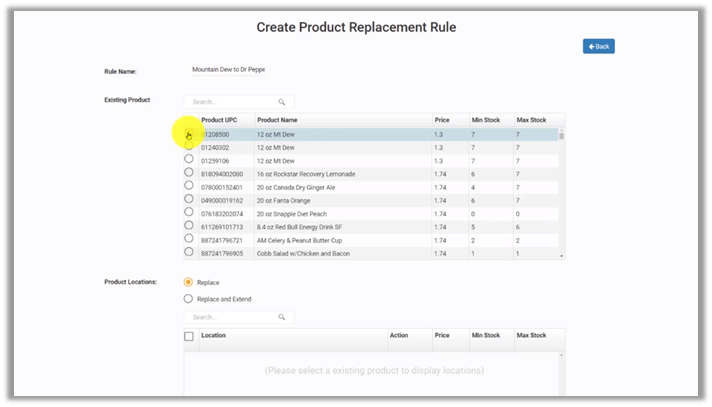The width and height of the screenshot is (712, 407).
Task: Sort by the Product Name column header
Action: (279, 120)
